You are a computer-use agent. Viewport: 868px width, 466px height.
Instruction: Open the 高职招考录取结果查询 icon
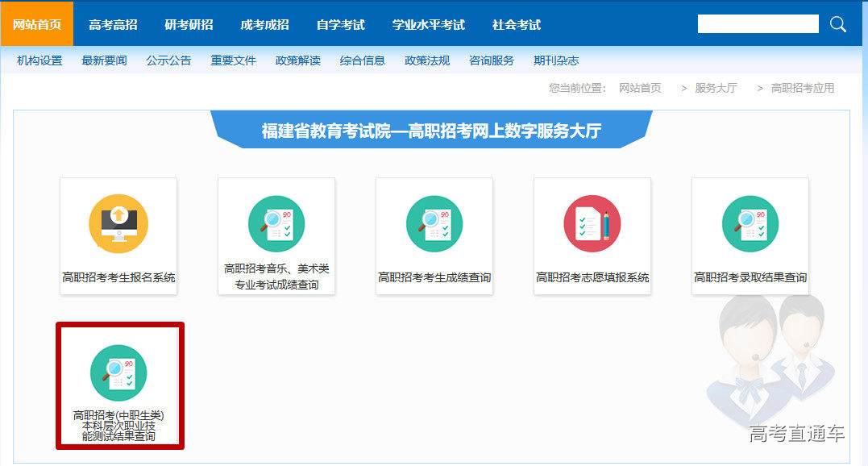click(x=750, y=223)
